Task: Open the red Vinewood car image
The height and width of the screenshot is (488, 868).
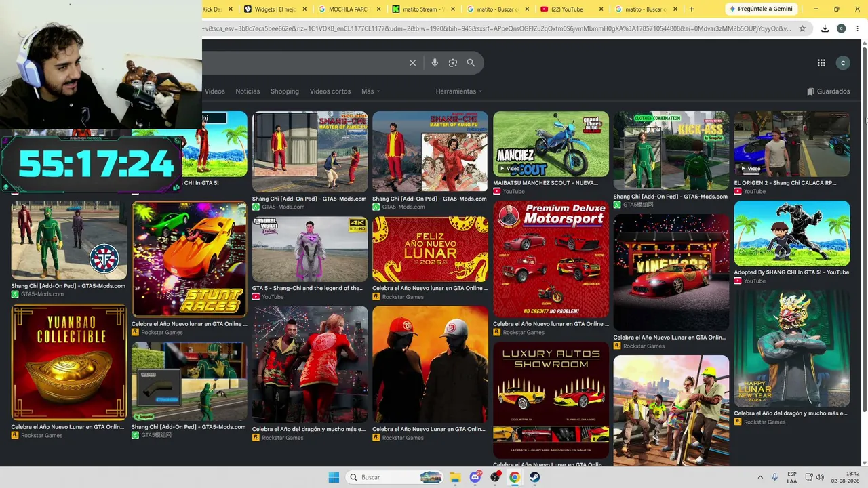Action: (x=671, y=272)
